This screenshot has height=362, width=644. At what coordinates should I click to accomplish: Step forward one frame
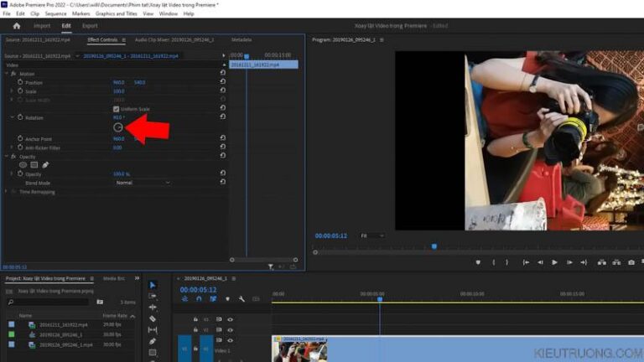[569, 262]
